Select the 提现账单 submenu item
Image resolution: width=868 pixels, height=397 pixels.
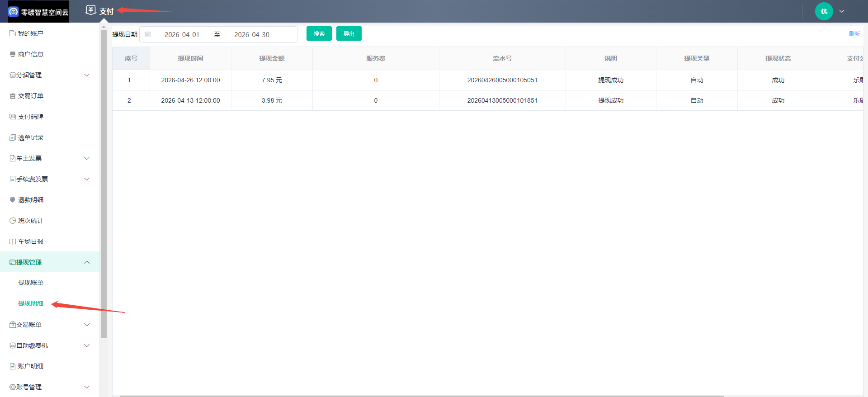click(x=50, y=283)
